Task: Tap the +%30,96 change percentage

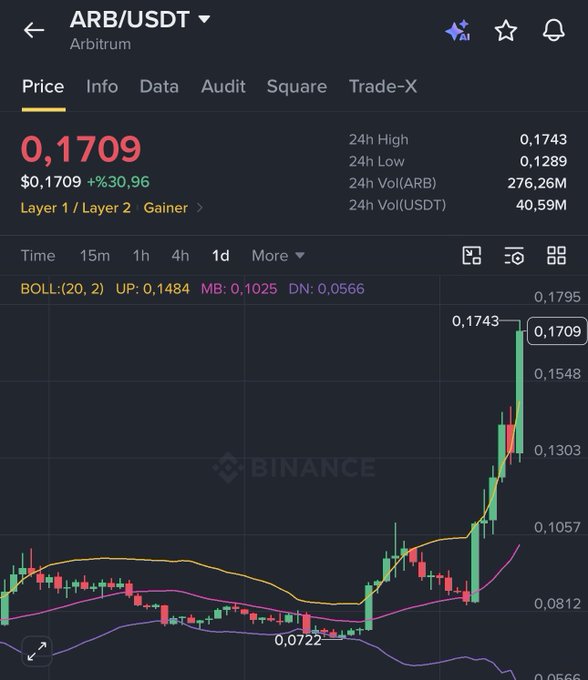Action: tap(118, 182)
